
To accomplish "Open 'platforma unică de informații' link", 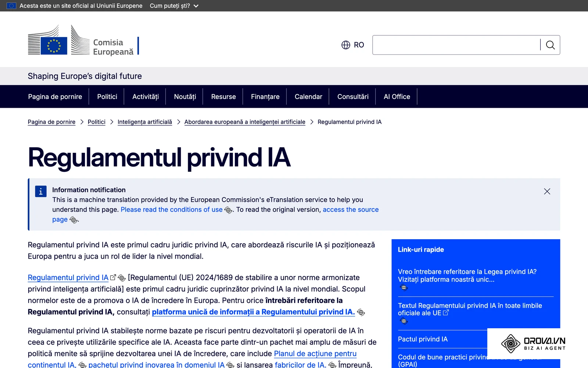I will tap(253, 312).
